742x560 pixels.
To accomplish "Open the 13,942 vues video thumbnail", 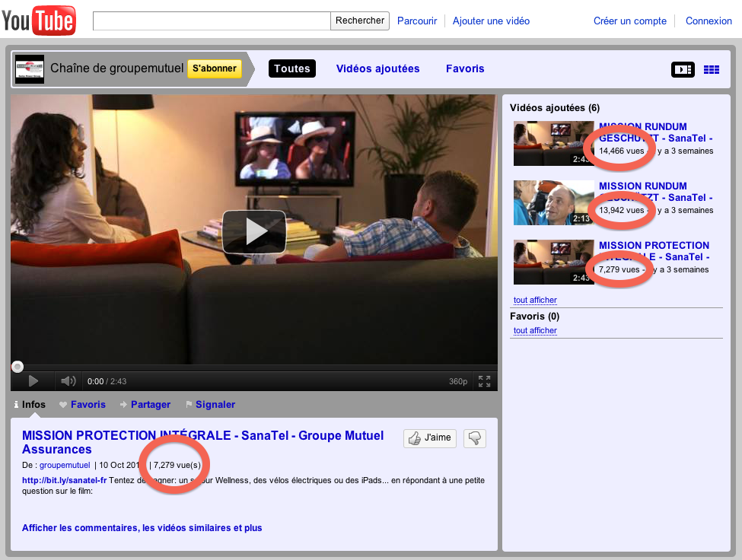I will (554, 202).
